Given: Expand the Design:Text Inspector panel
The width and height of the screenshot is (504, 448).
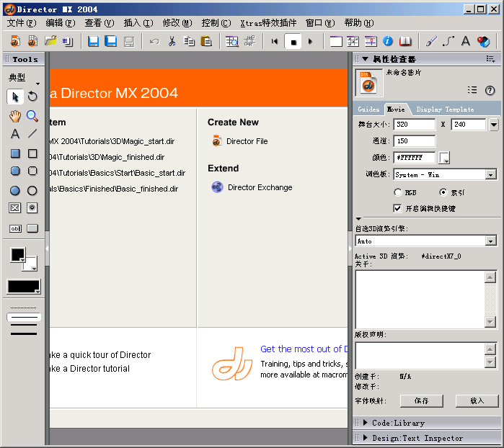Looking at the screenshot, I should pos(365,438).
